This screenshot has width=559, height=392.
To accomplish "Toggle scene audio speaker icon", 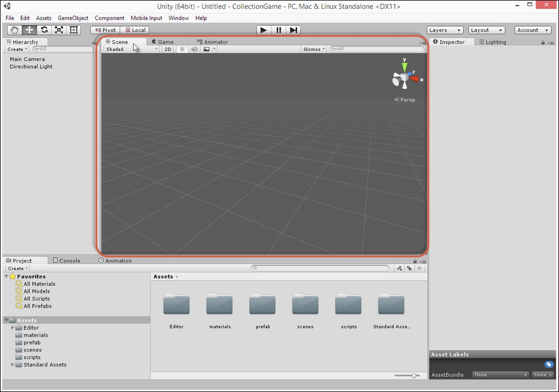I will click(194, 49).
